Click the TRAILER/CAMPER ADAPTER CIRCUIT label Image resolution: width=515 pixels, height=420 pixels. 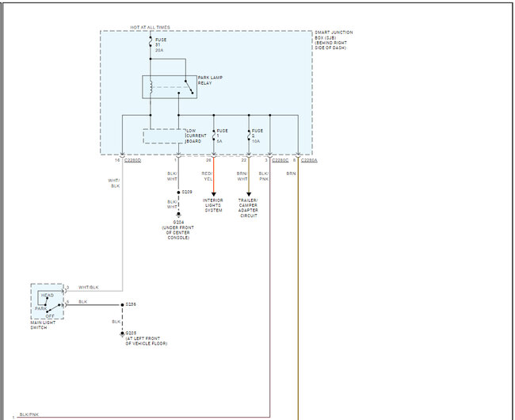point(248,208)
